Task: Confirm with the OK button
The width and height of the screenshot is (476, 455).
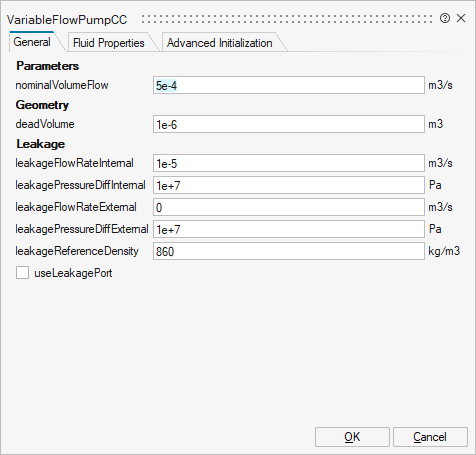Action: (352, 437)
